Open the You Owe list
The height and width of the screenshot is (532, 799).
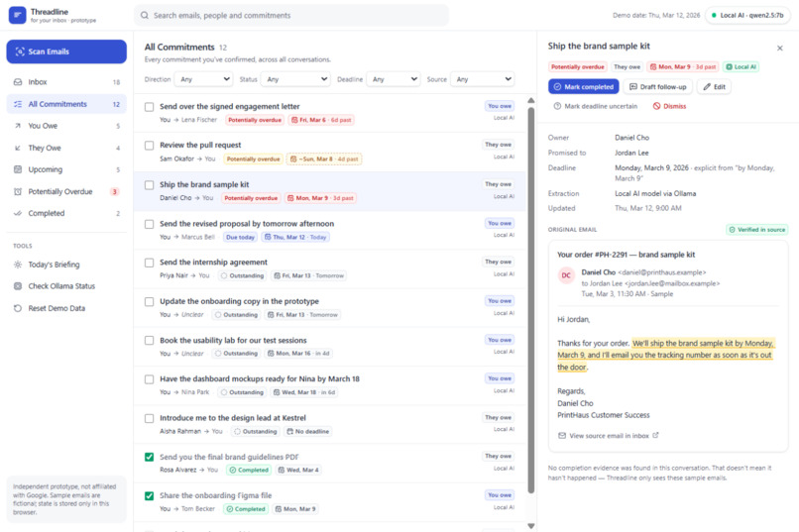coord(66,126)
